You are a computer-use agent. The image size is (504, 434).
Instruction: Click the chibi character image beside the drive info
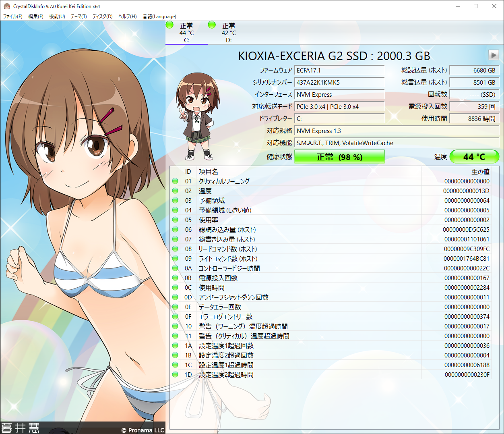[198, 117]
